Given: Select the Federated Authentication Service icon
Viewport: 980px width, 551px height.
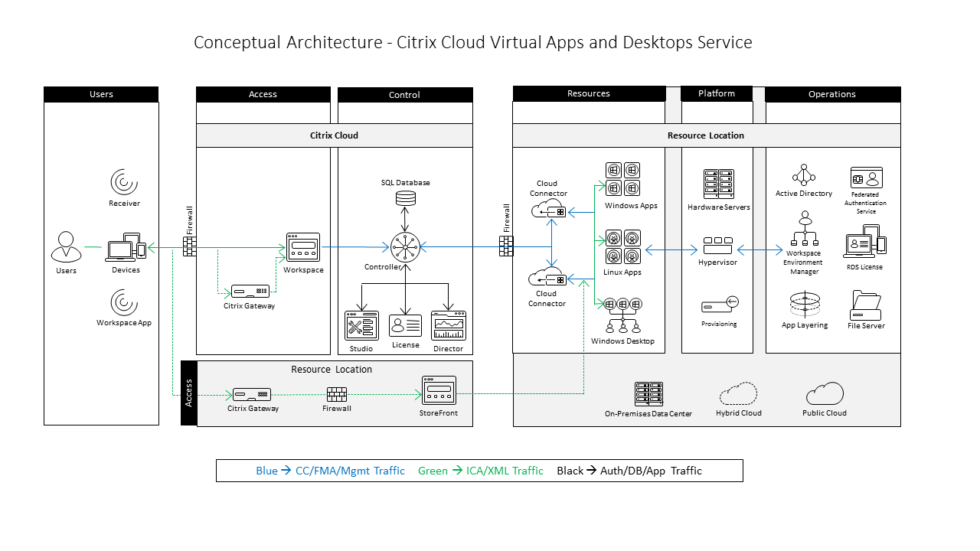Looking at the screenshot, I should pos(866,178).
